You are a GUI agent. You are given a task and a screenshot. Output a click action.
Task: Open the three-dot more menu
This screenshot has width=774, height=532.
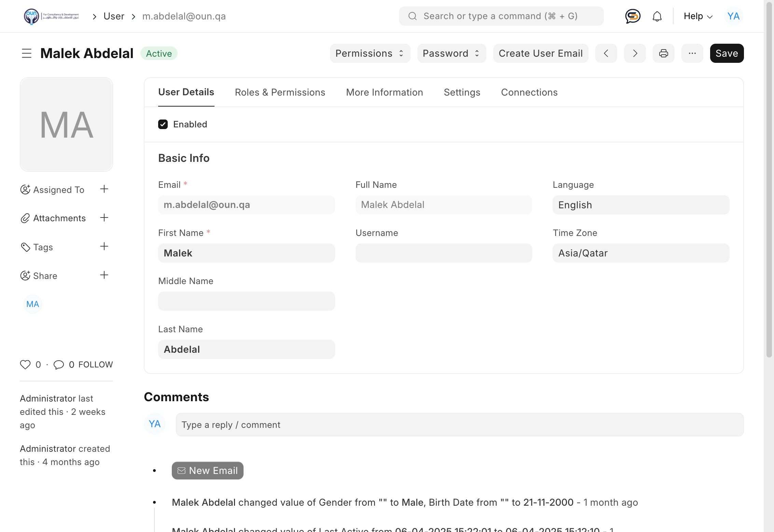pos(692,53)
